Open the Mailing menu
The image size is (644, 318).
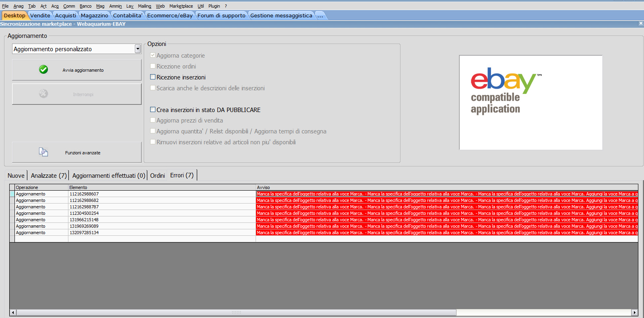click(x=144, y=6)
